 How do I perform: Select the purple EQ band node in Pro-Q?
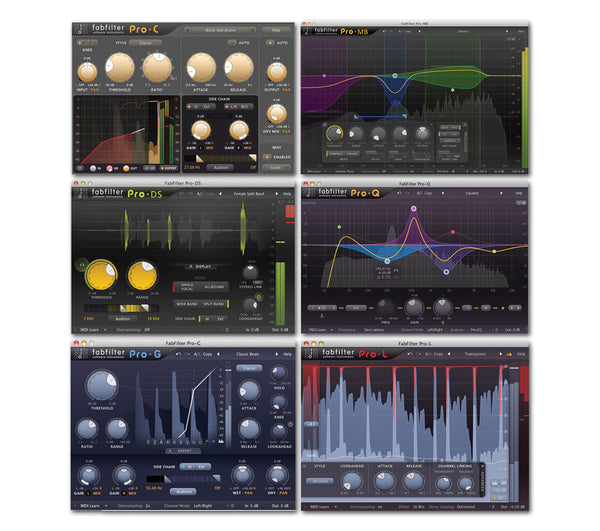pos(413,209)
